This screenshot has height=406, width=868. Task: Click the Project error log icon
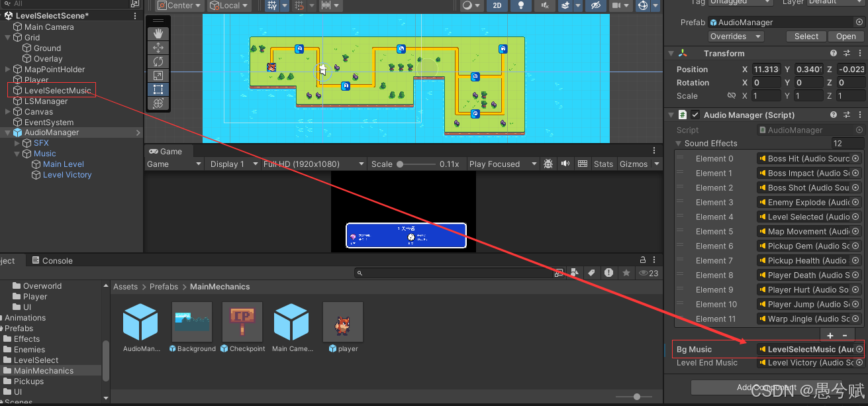click(x=608, y=273)
